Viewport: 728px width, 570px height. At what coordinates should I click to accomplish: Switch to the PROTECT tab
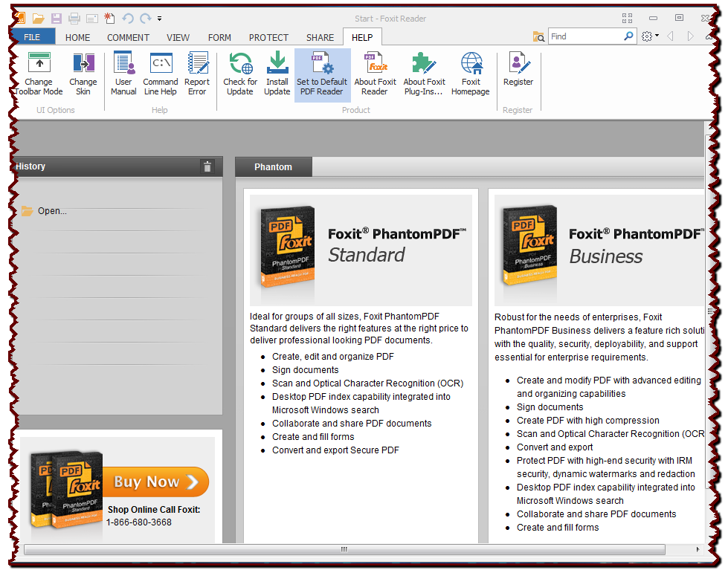(269, 38)
